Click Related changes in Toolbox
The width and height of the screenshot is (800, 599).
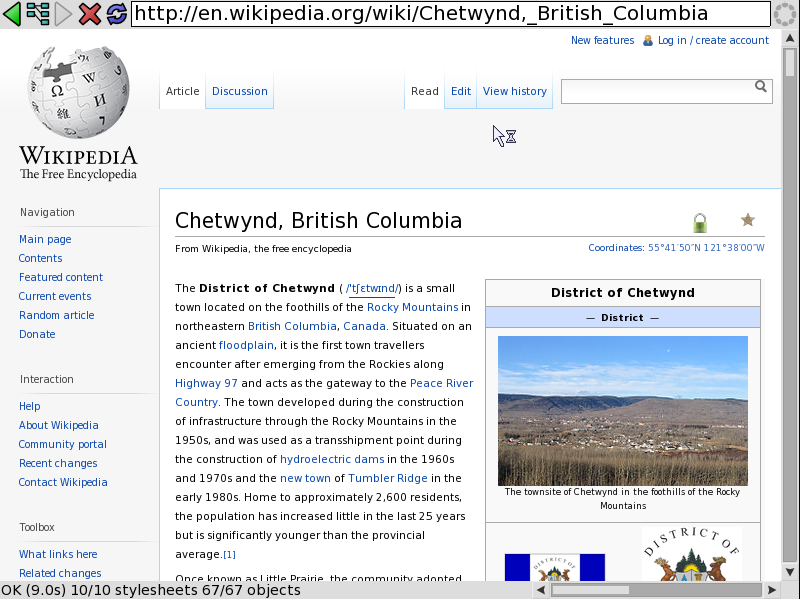click(60, 573)
